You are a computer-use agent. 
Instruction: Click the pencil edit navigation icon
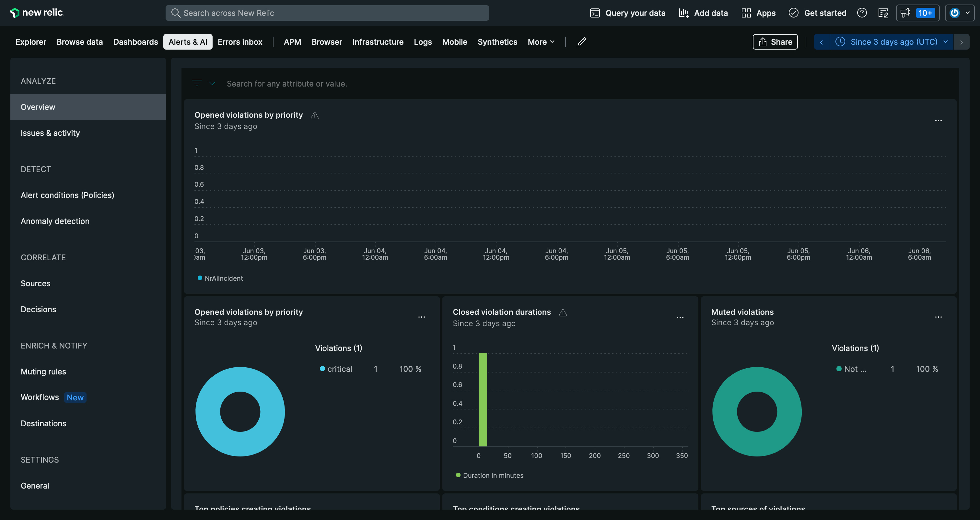pos(581,42)
